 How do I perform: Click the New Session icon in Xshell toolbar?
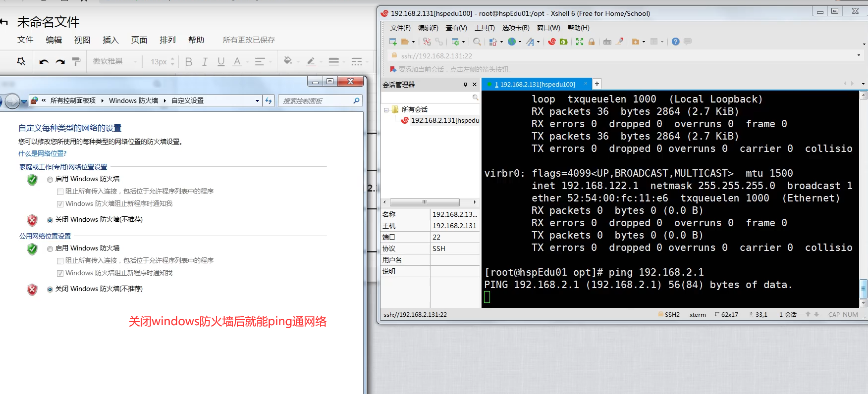click(393, 42)
